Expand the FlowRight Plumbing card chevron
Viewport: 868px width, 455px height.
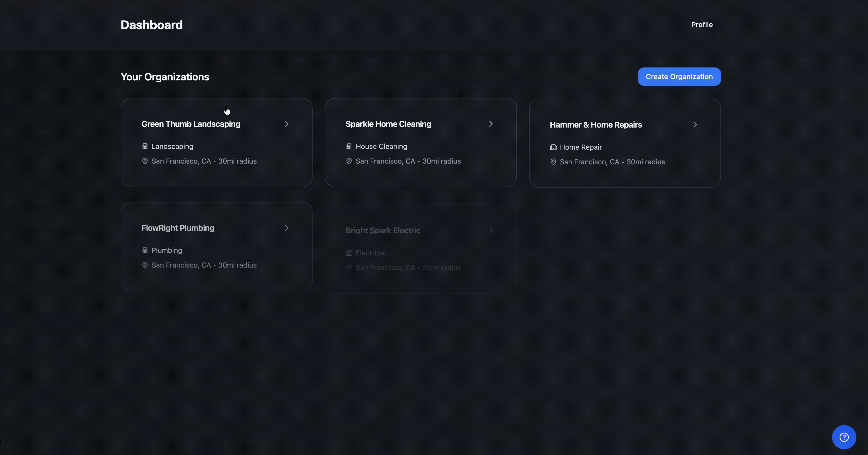[287, 228]
